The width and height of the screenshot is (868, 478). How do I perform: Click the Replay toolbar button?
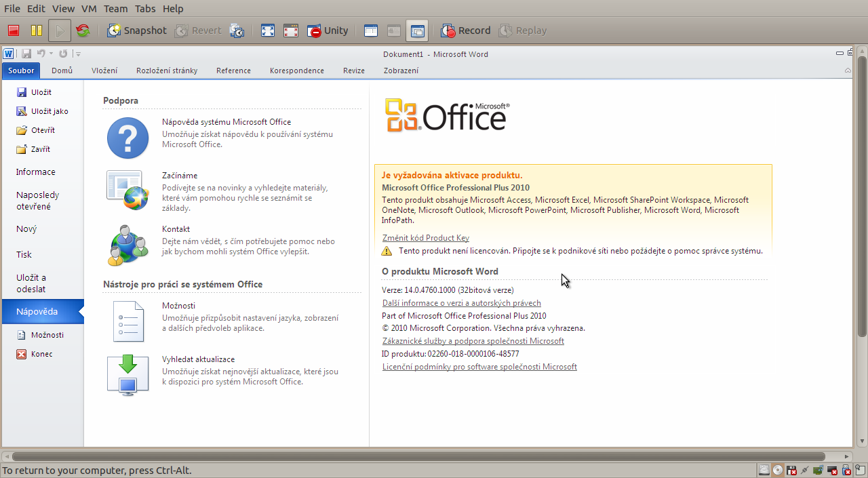[x=523, y=31]
